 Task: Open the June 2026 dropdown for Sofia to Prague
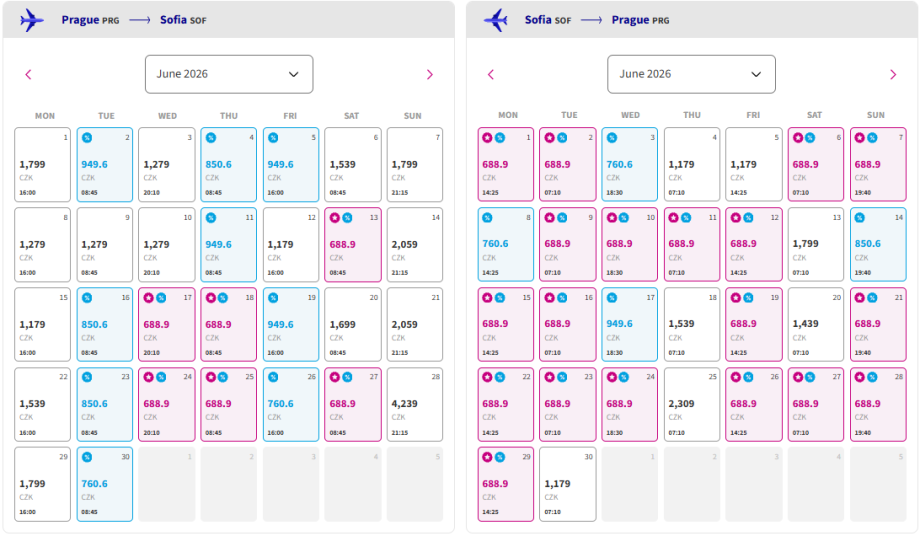coord(691,74)
